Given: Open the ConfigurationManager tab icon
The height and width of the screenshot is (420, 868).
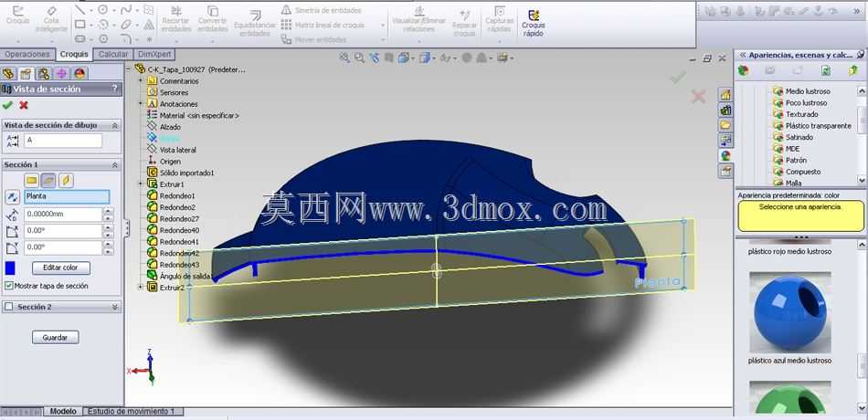Looking at the screenshot, I should pos(43,74).
